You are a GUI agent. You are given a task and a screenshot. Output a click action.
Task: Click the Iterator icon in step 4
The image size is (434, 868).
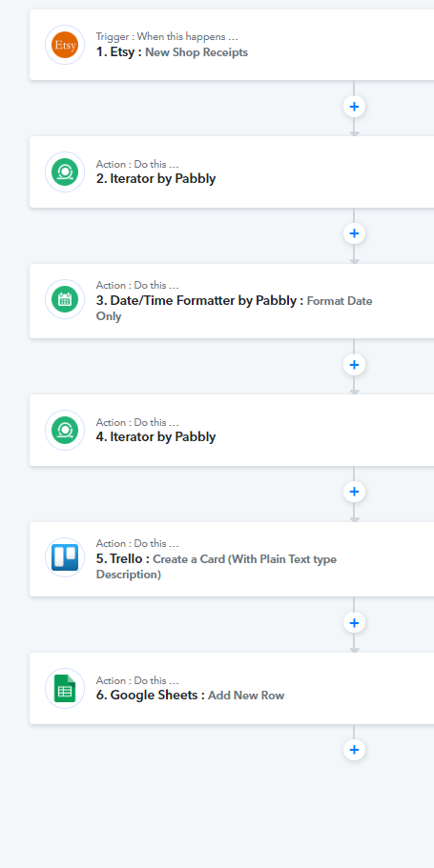tap(65, 430)
